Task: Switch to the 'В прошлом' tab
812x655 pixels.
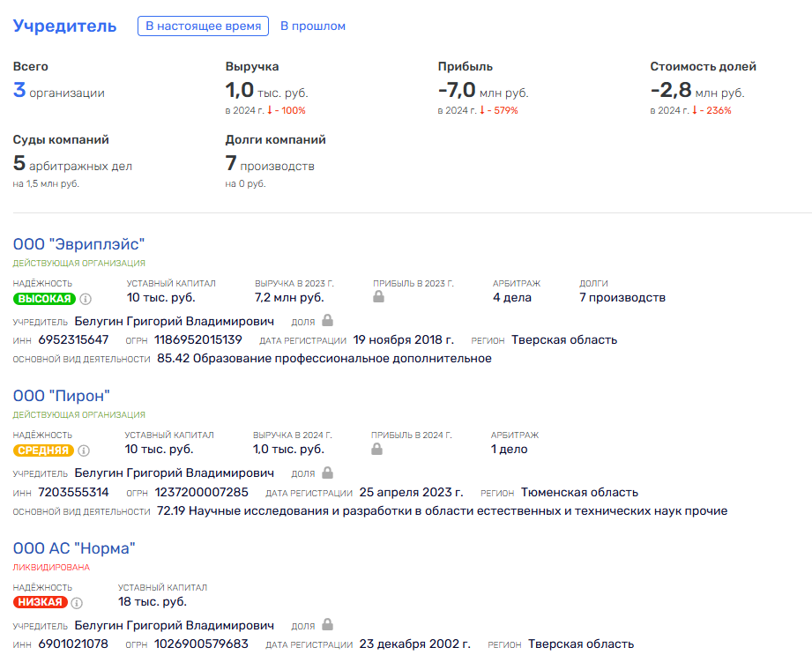Action: tap(313, 26)
